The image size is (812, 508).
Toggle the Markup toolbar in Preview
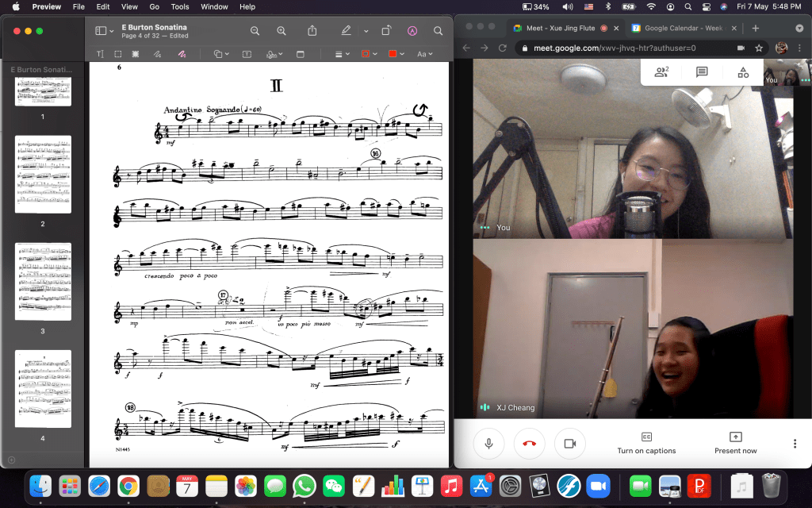pos(412,31)
